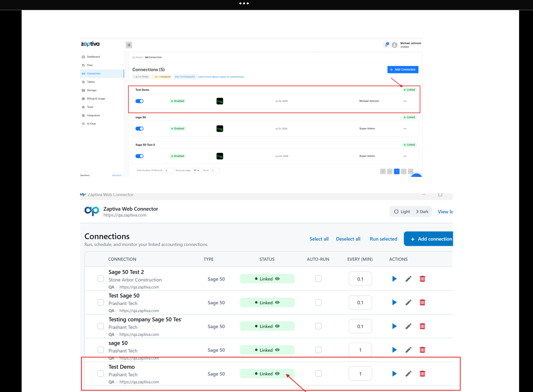Collapse the sidebar with the menu icon
Viewport: 533px width, 392px height.
(x=129, y=45)
